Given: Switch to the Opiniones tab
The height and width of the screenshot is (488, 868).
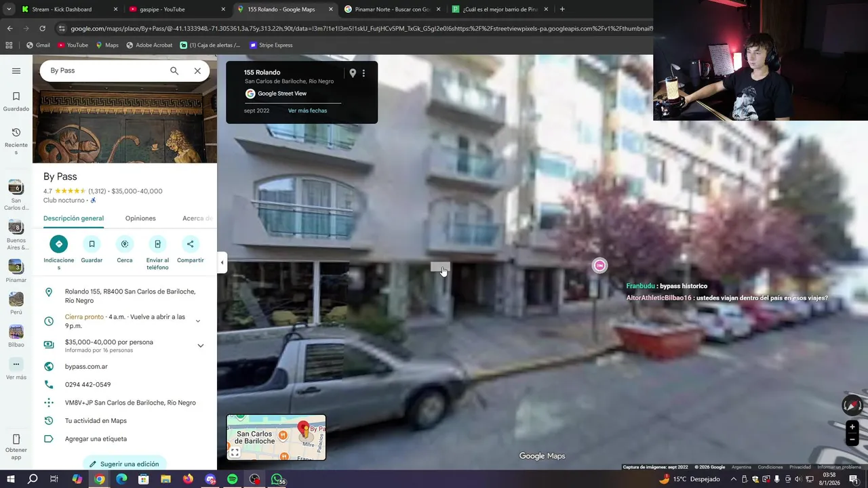Looking at the screenshot, I should [x=140, y=218].
